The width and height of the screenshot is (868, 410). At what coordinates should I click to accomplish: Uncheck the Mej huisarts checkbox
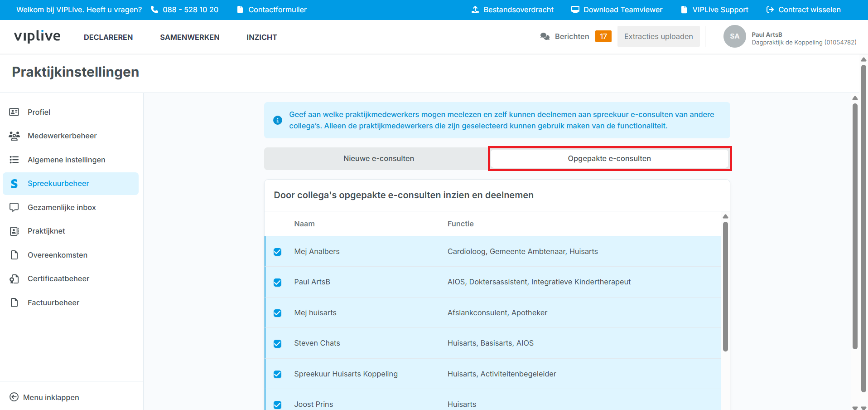pos(278,313)
